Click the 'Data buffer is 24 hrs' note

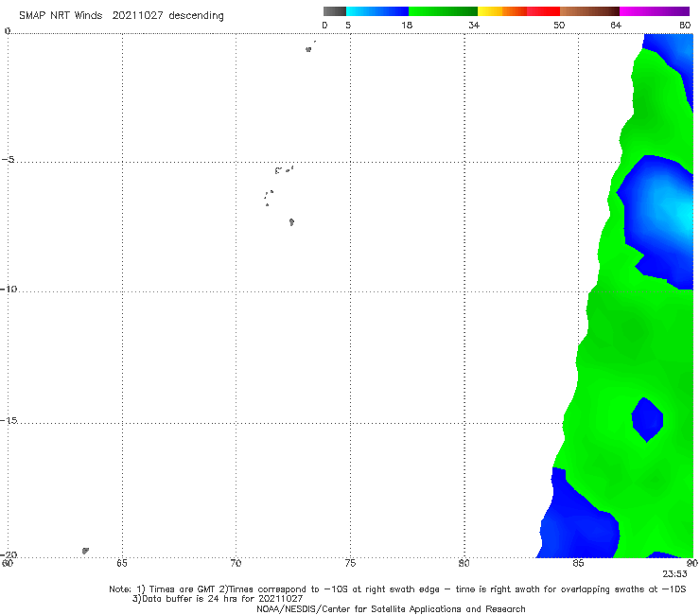(x=218, y=599)
